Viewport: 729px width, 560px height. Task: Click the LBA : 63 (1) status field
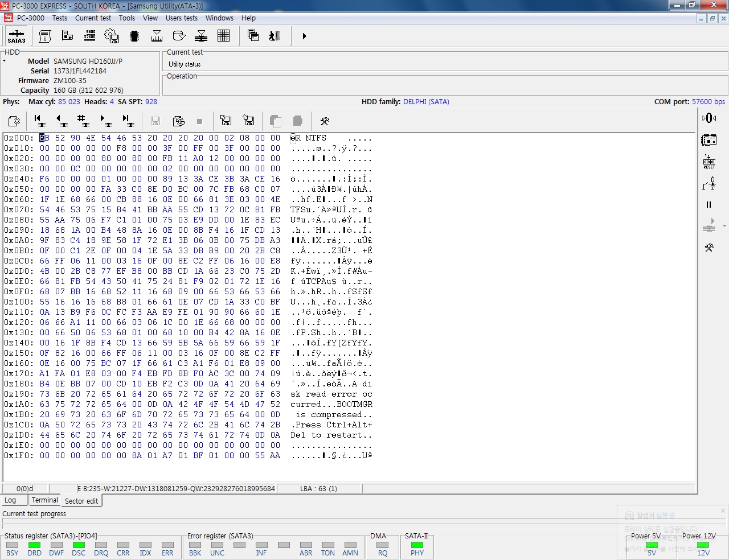pyautogui.click(x=319, y=488)
